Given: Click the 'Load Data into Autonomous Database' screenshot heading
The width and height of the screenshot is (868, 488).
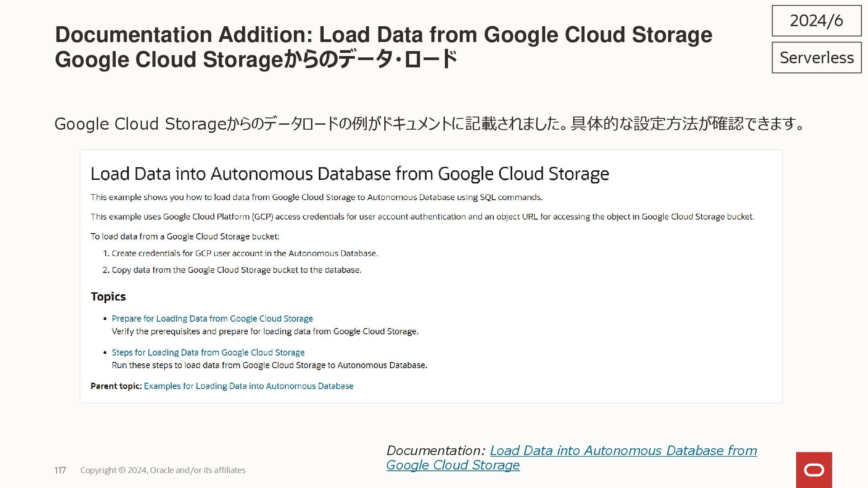Looking at the screenshot, I should point(349,174).
